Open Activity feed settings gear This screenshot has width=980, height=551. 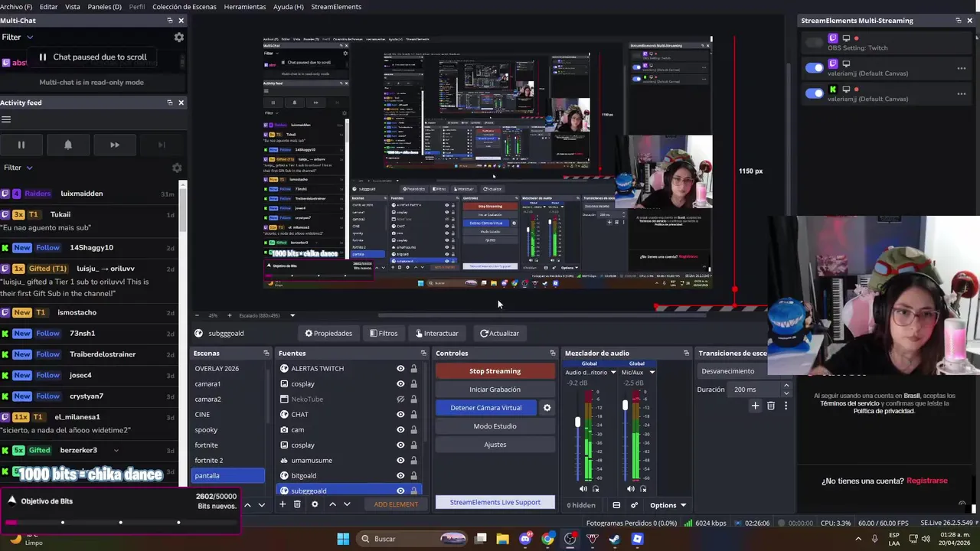(x=177, y=168)
